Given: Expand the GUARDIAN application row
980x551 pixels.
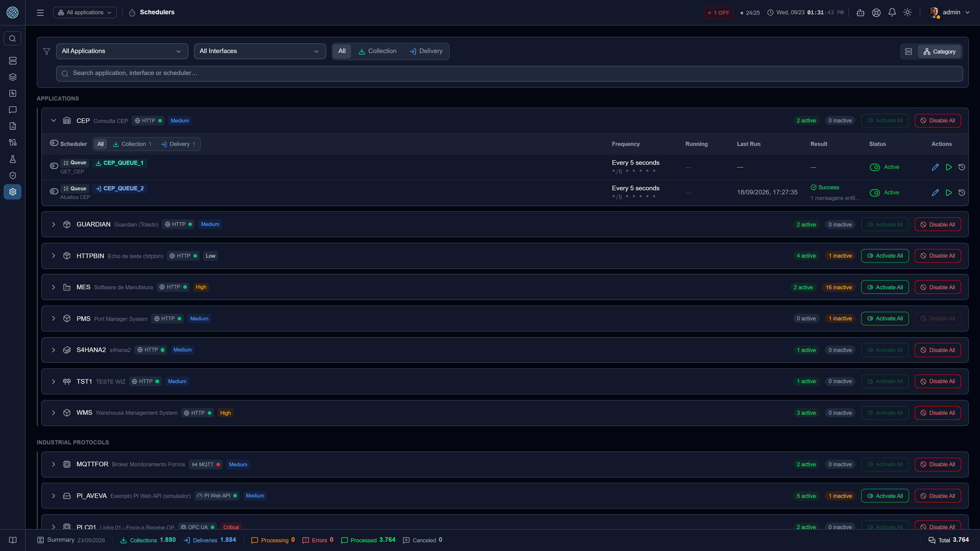Looking at the screenshot, I should pyautogui.click(x=53, y=224).
